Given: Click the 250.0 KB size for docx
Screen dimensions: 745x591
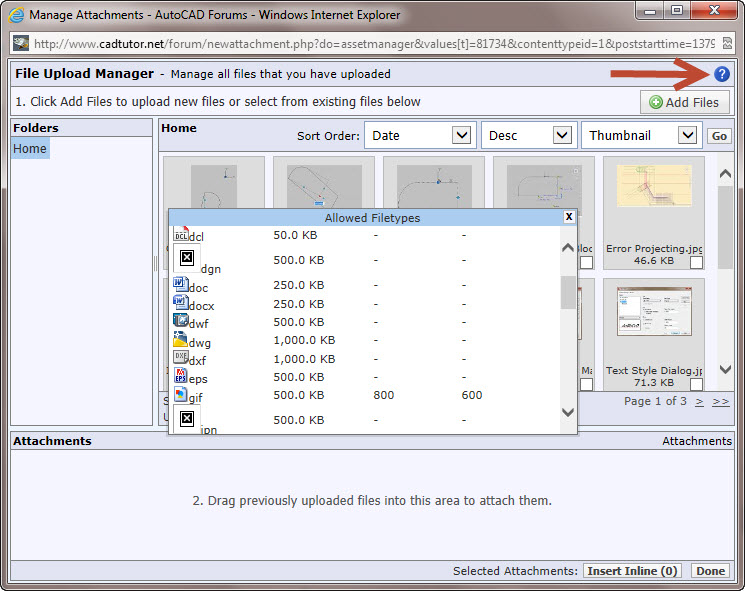Looking at the screenshot, I should coord(298,304).
